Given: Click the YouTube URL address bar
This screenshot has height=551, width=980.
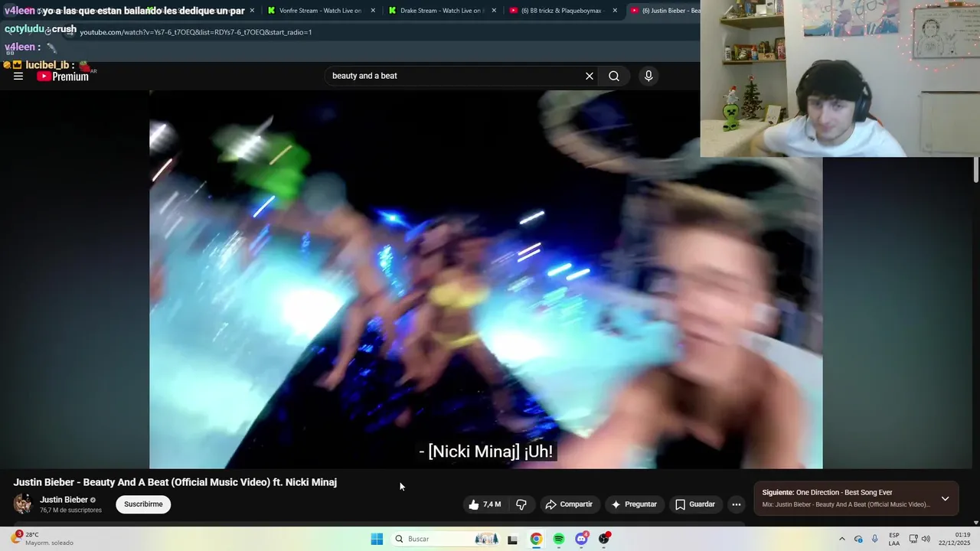Looking at the screenshot, I should pyautogui.click(x=383, y=32).
